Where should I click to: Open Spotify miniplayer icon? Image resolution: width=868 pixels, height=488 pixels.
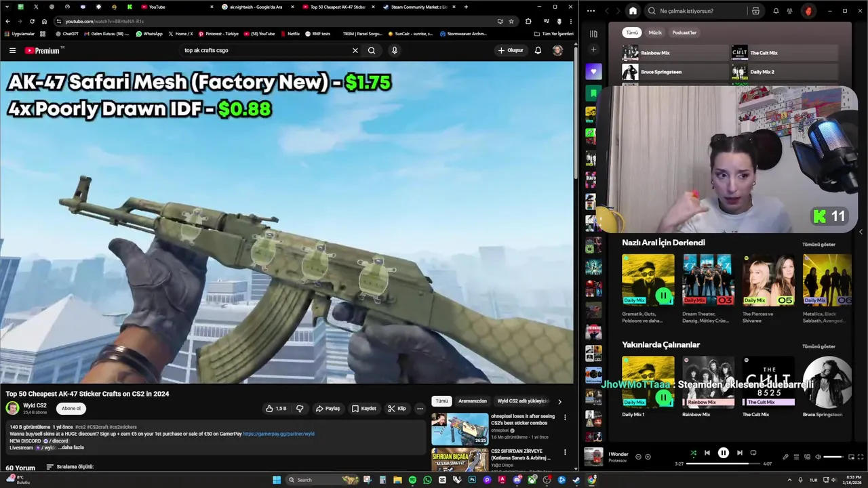pyautogui.click(x=850, y=457)
